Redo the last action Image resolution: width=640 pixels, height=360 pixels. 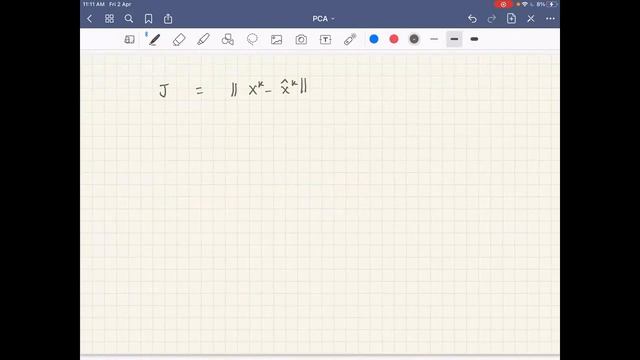(x=492, y=19)
